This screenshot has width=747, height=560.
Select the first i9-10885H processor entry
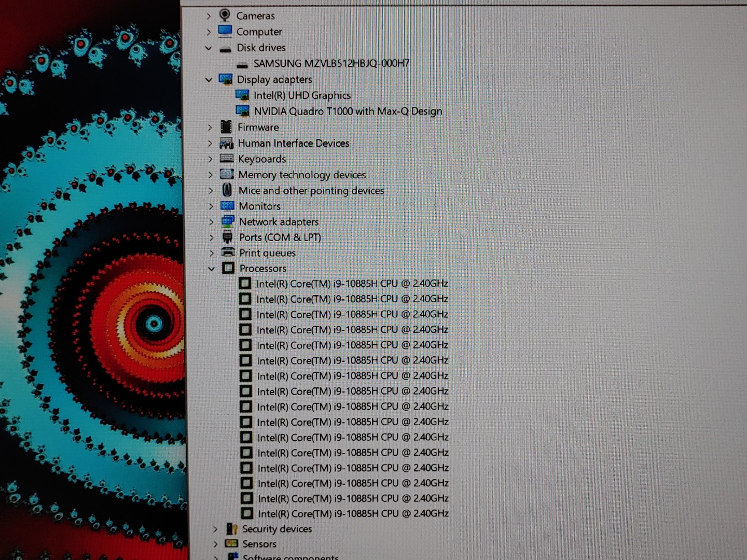pos(352,284)
